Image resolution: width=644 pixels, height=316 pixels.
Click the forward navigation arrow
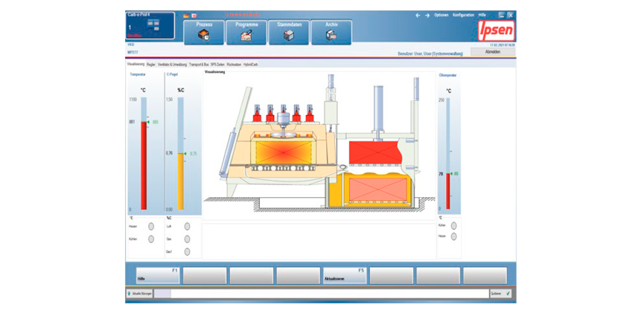[427, 15]
